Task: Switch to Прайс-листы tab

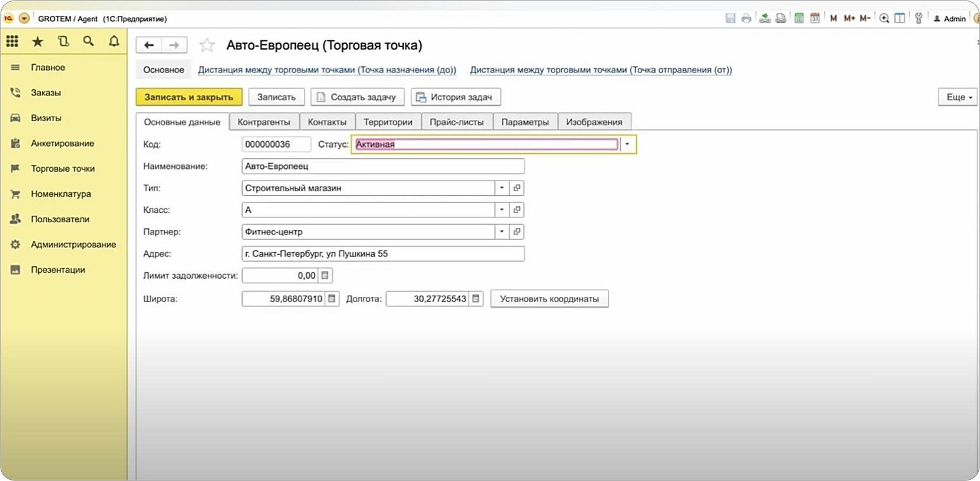Action: pyautogui.click(x=457, y=122)
